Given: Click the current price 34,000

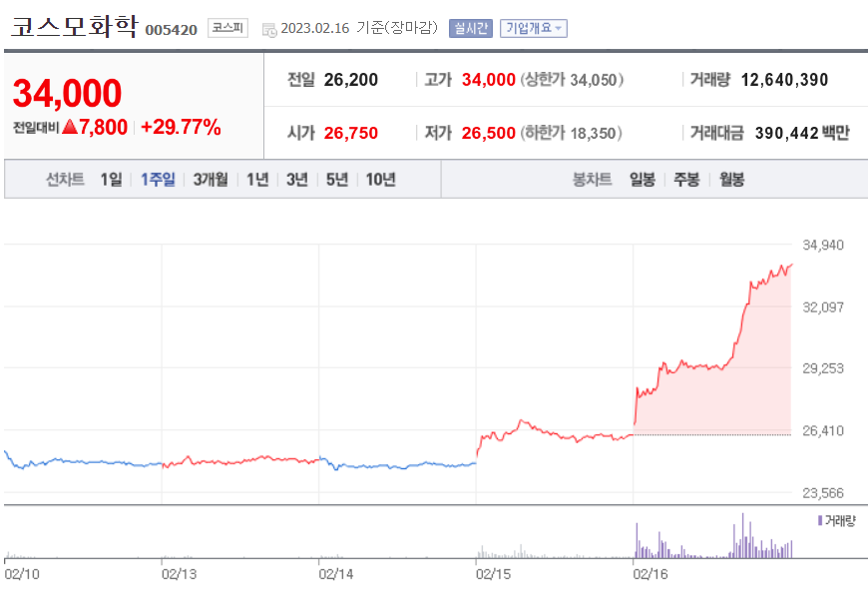Looking at the screenshot, I should (67, 93).
